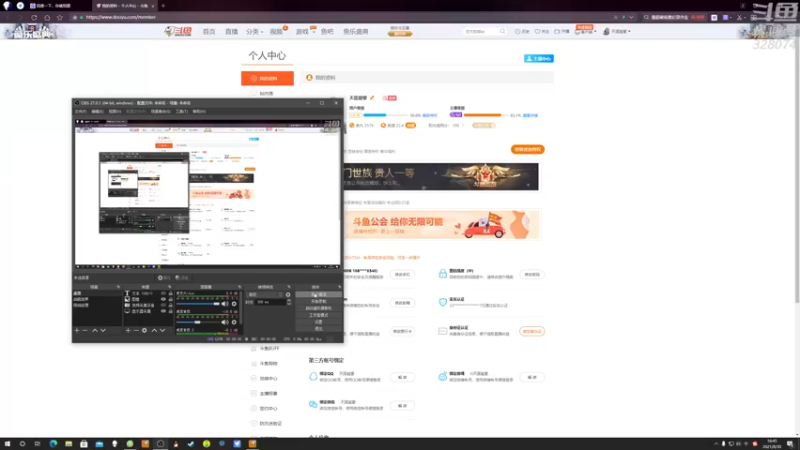Open File Explorer from taskbar

[68, 444]
